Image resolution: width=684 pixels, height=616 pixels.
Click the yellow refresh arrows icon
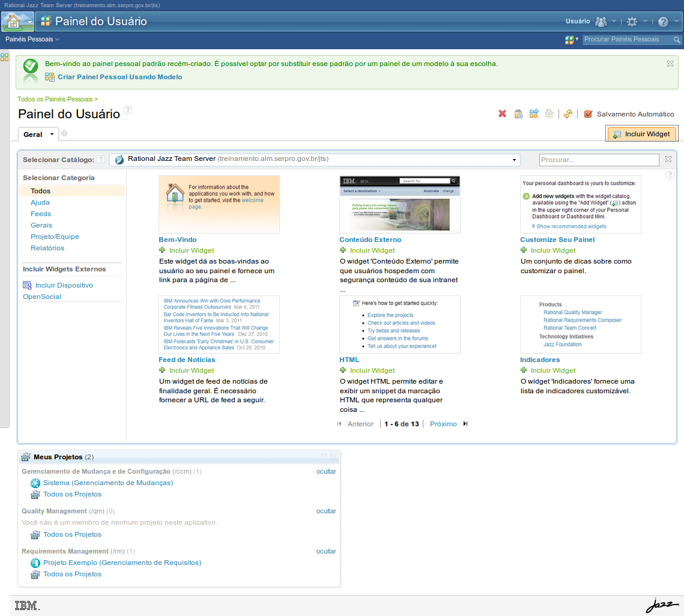pyautogui.click(x=568, y=114)
